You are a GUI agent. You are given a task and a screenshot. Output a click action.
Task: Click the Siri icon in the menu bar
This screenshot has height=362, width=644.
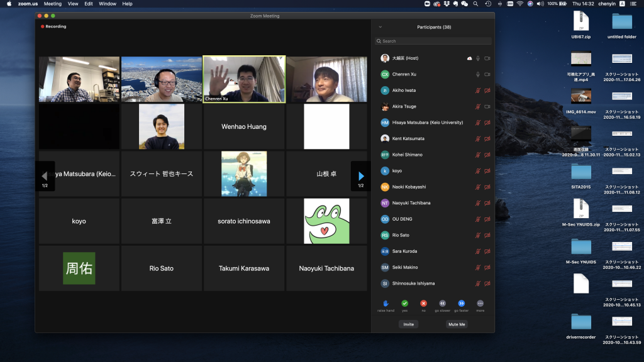click(530, 4)
